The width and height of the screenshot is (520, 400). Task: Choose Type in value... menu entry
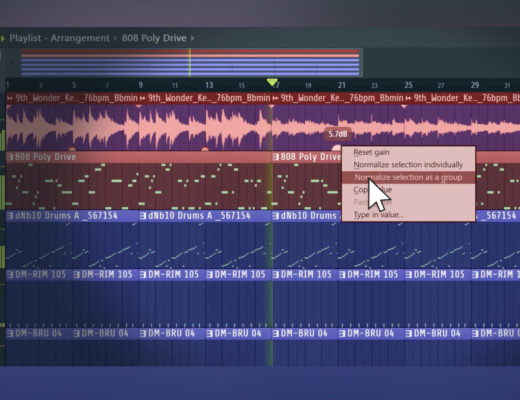pos(378,215)
